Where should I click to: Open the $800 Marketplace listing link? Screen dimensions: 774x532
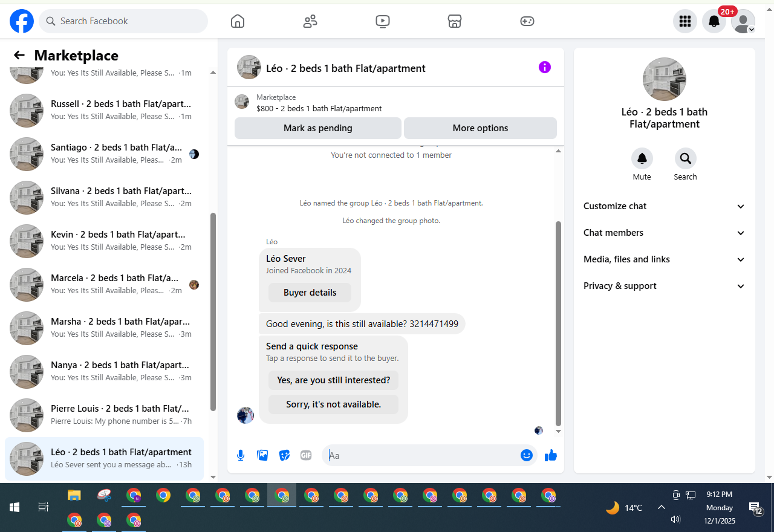pyautogui.click(x=319, y=109)
